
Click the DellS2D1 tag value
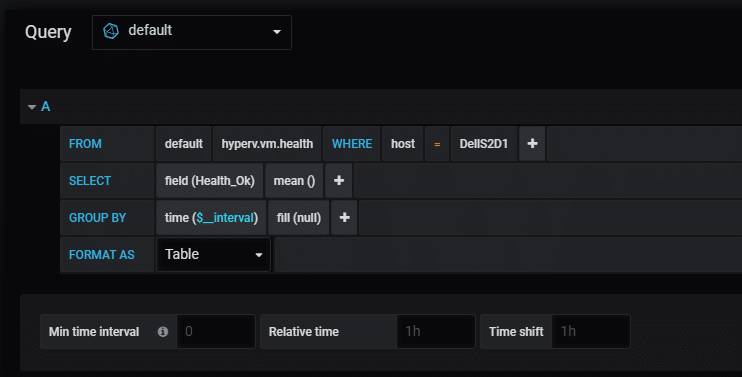[x=484, y=143]
